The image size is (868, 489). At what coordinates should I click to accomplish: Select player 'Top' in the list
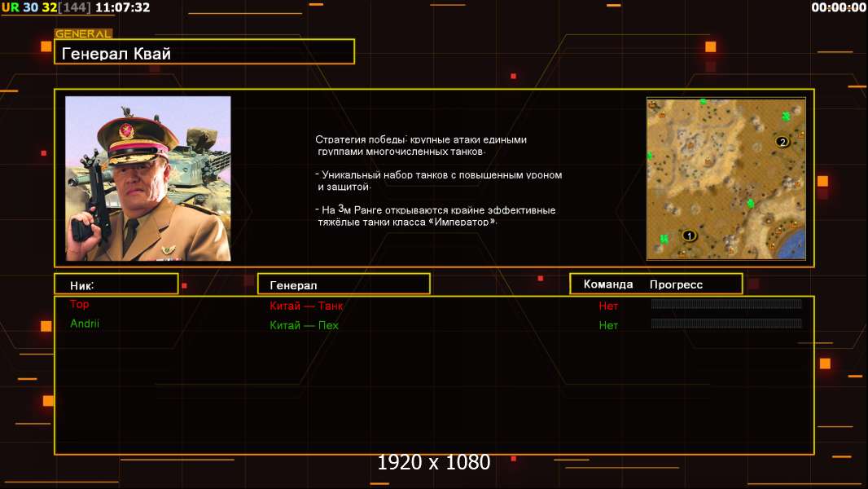[x=80, y=305]
